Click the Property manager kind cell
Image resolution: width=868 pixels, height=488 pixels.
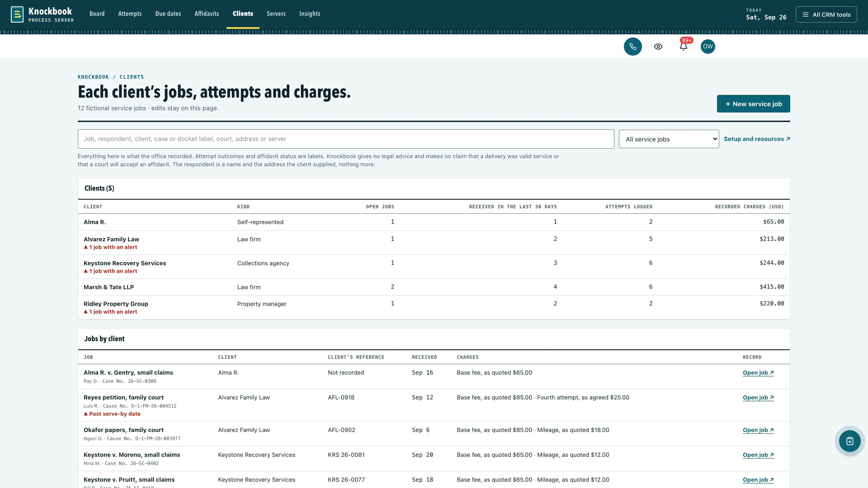tap(262, 304)
